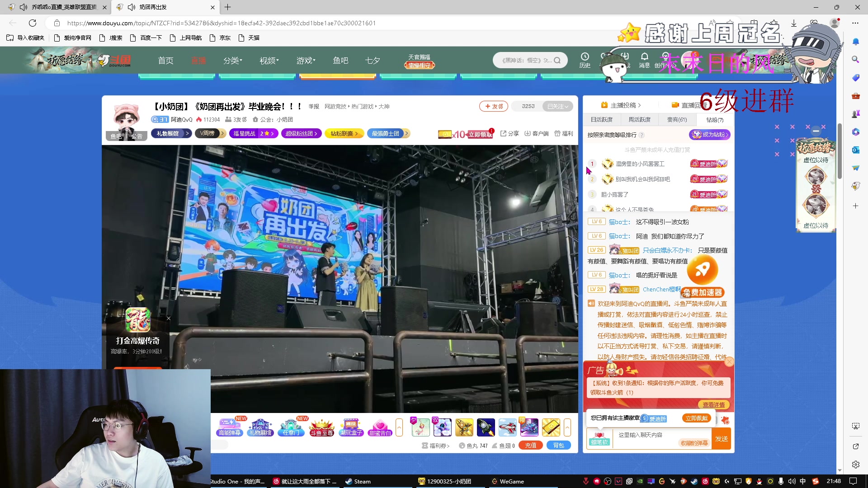Toggle the taskbar 中 input language indicator

tap(803, 481)
